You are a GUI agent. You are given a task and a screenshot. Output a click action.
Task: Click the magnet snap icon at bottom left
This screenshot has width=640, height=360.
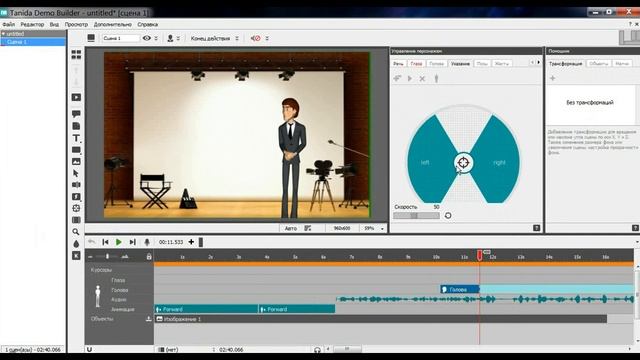pyautogui.click(x=89, y=349)
